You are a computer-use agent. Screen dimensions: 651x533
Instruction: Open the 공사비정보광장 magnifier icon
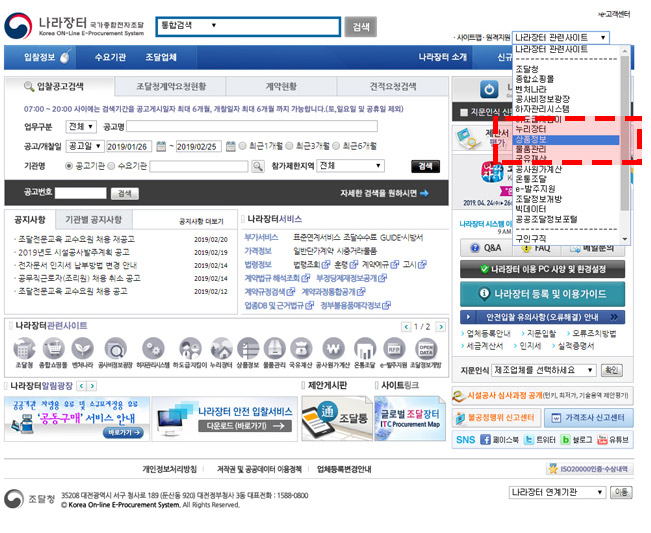115,348
